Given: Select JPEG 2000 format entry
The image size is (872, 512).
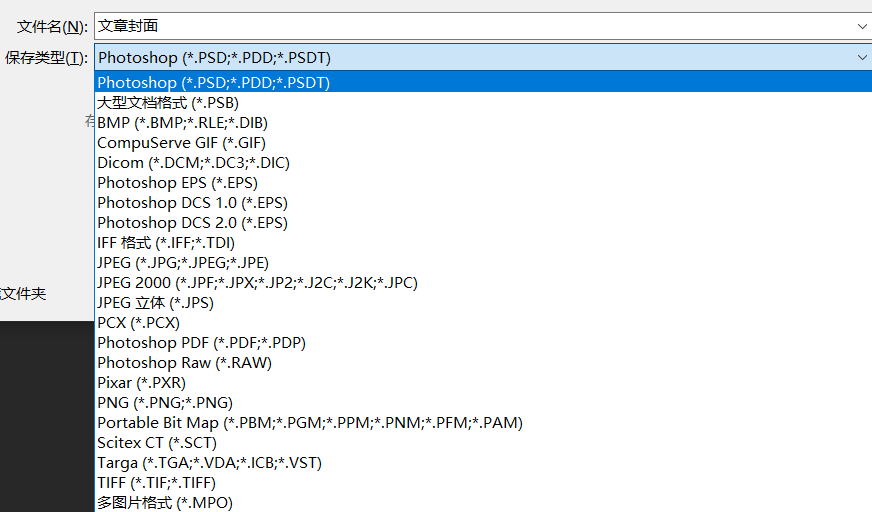Looking at the screenshot, I should 483,283.
